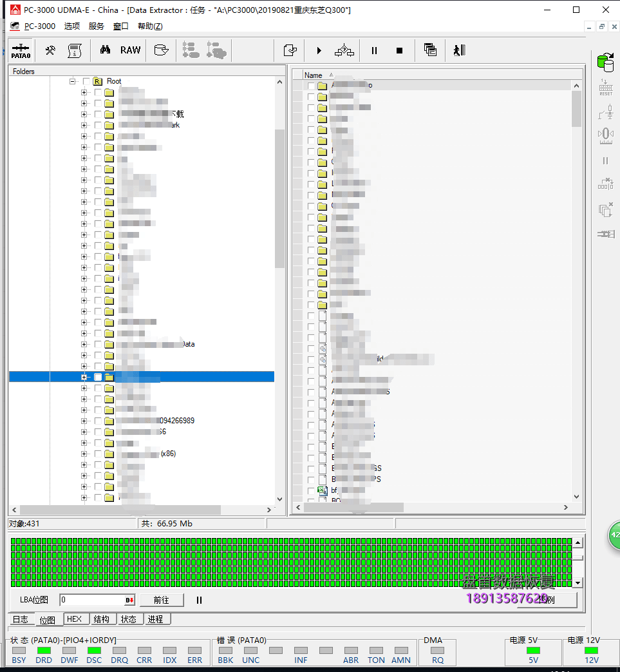Viewport: 620px width, 672px height.
Task: Tick checkbox of folder ending in (x86)
Action: pyautogui.click(x=98, y=454)
